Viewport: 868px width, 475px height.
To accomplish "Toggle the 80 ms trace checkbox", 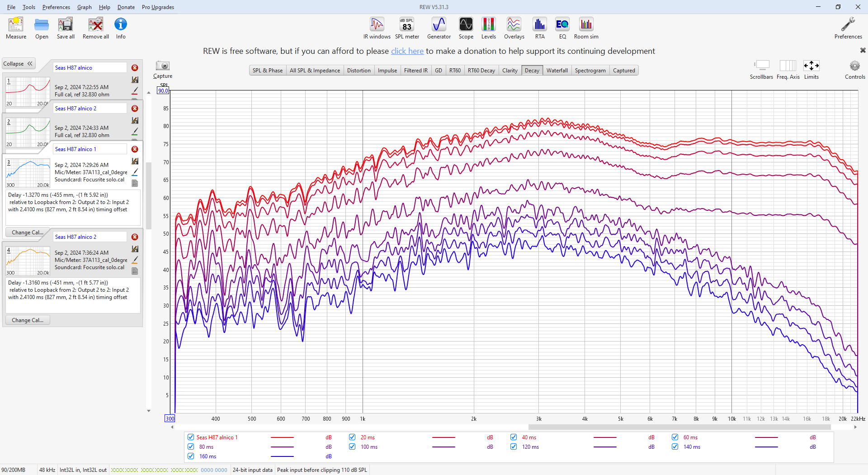I will tap(191, 446).
